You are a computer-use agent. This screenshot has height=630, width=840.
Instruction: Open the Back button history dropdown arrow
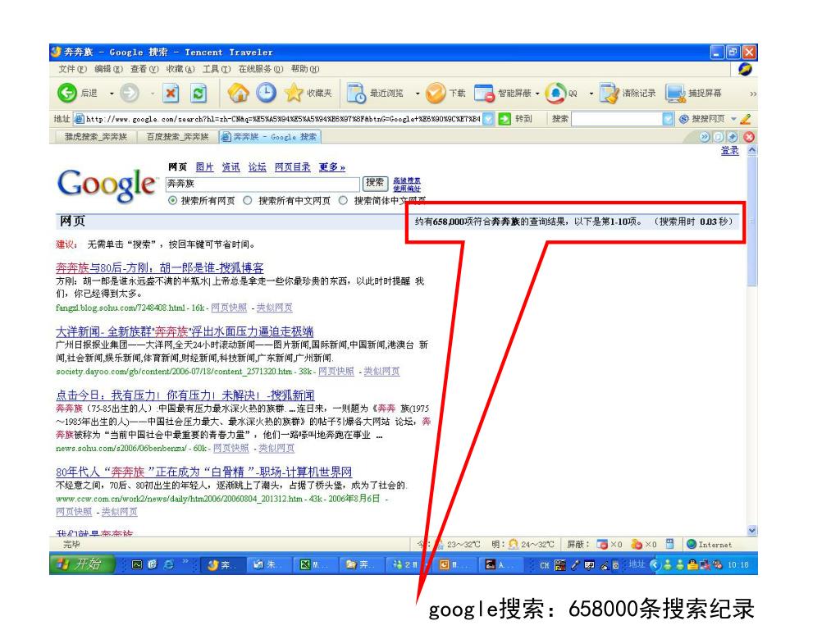(x=112, y=94)
